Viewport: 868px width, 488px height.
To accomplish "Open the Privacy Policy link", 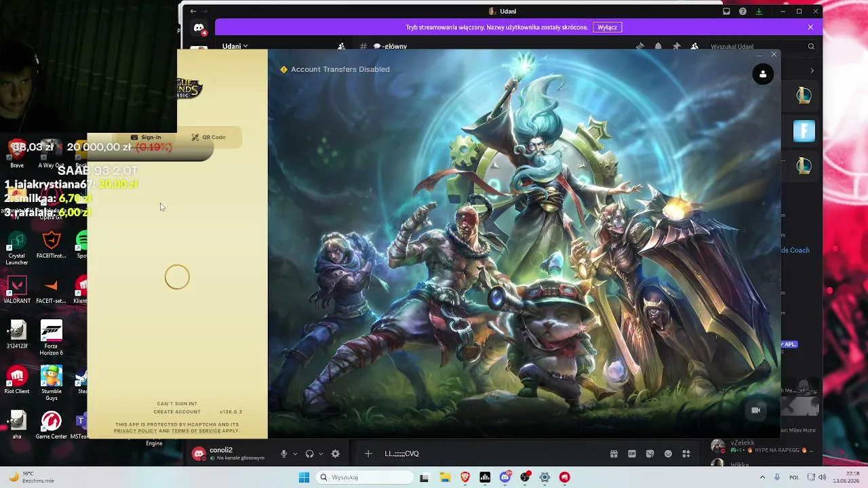I will 135,431.
